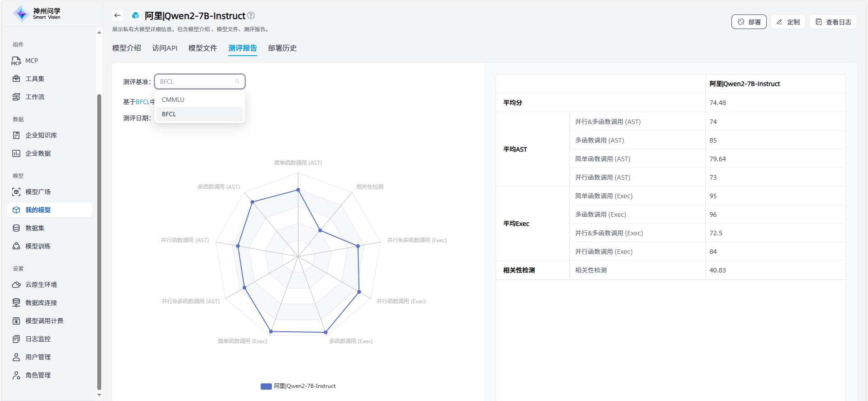Click the back arrow icon
This screenshot has height=401, width=868.
coord(118,15)
